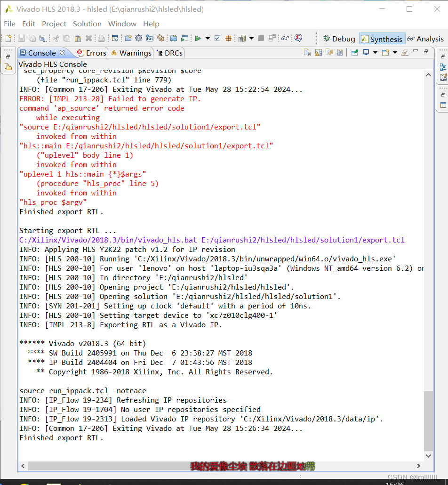Click the Save All icon

pyautogui.click(x=32, y=38)
